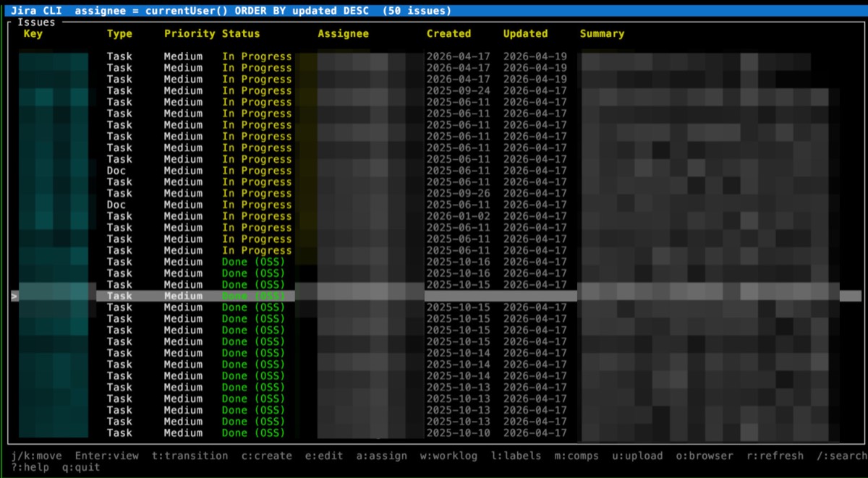Click the Assignee column header

pyautogui.click(x=344, y=34)
